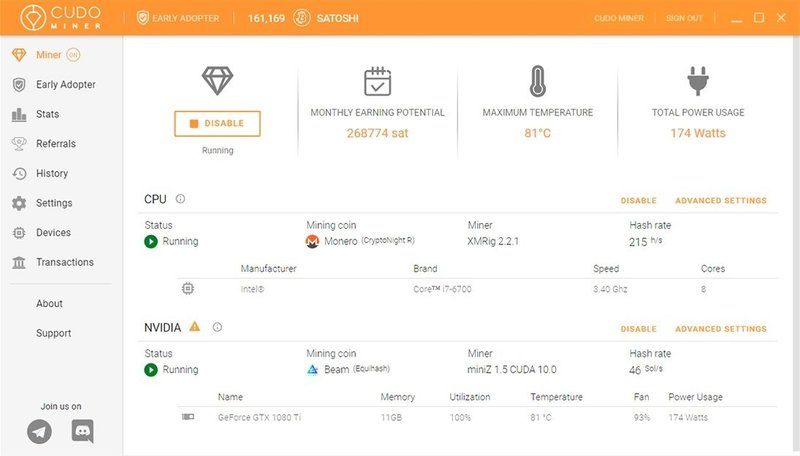Switch to the Stats page

coord(47,114)
